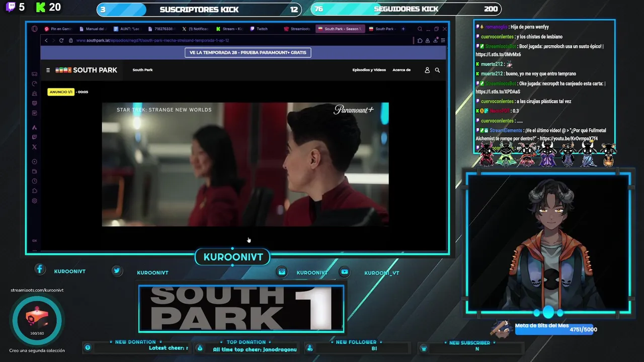This screenshot has height=362, width=644.
Task: Open extensions icon in address bar
Action: click(x=420, y=40)
